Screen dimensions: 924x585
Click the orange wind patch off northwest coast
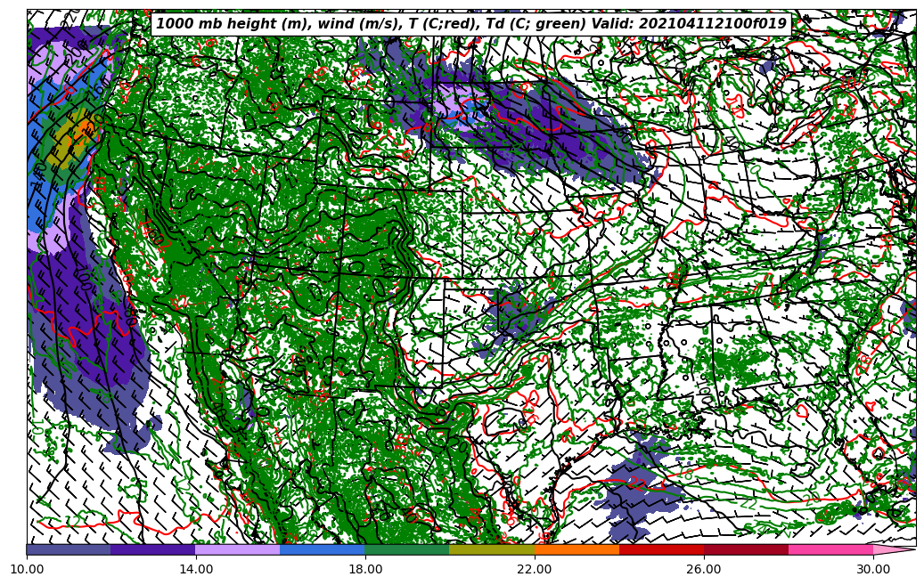84,129
